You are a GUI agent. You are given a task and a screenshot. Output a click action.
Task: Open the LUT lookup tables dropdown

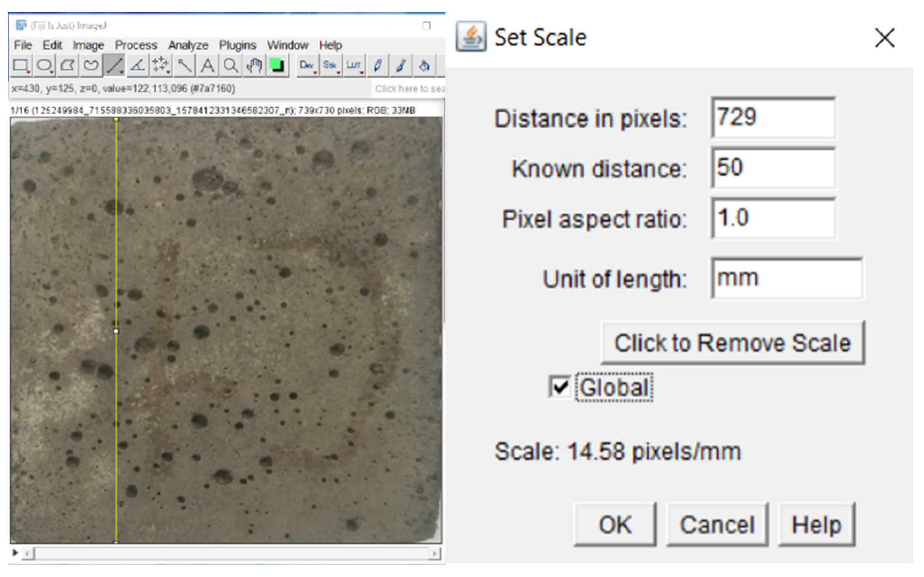click(354, 66)
